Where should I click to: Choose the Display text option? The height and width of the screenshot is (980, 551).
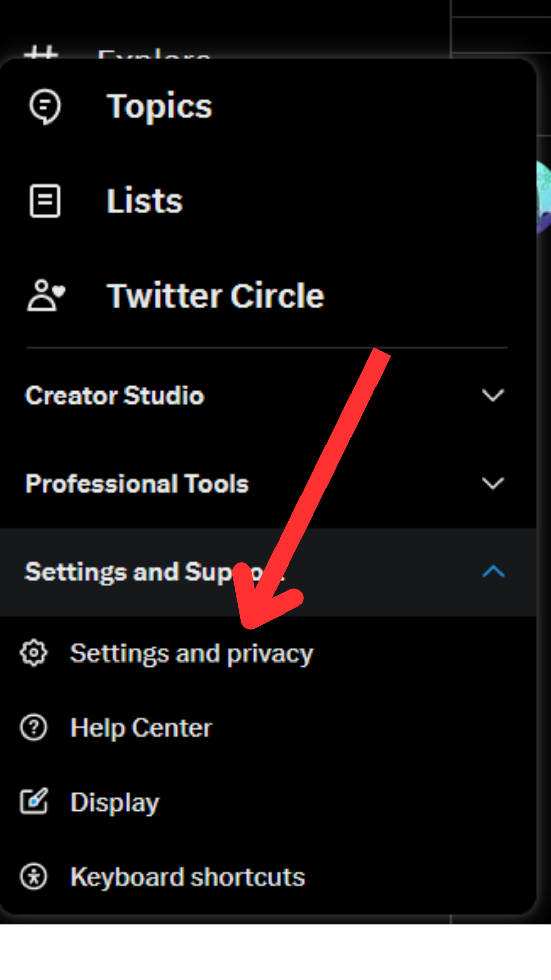115,802
